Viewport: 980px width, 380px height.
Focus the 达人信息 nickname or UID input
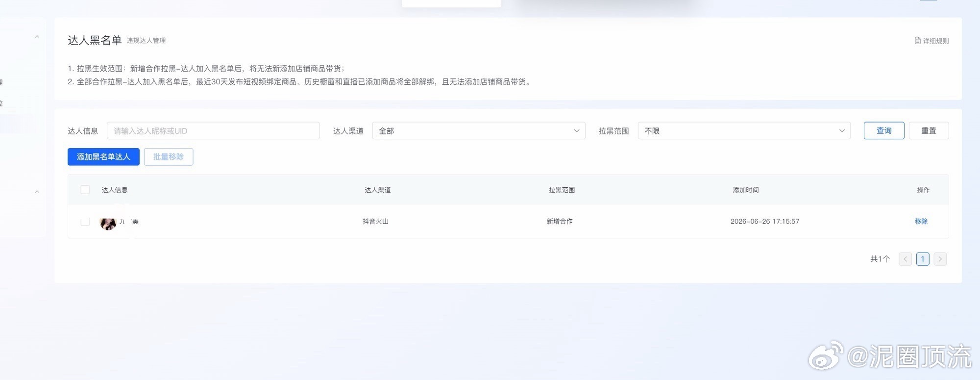[213, 130]
